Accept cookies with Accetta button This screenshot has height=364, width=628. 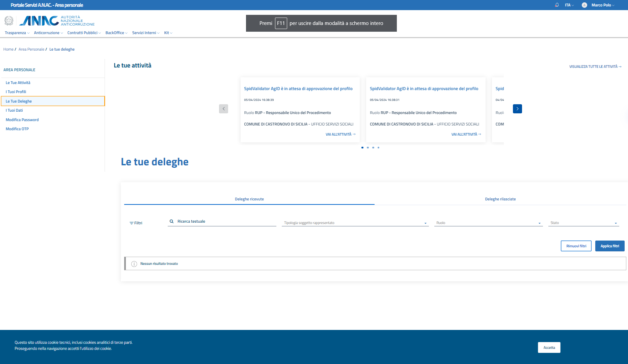click(x=549, y=347)
